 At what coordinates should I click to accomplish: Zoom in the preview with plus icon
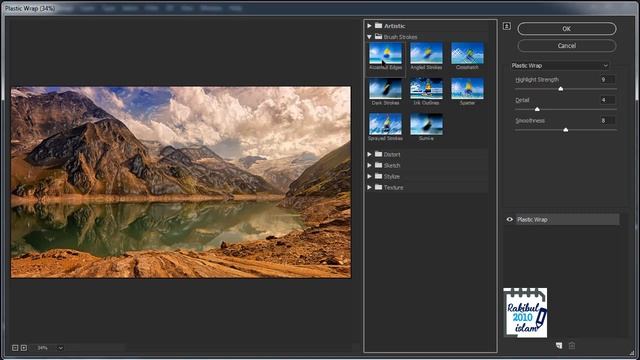click(24, 348)
